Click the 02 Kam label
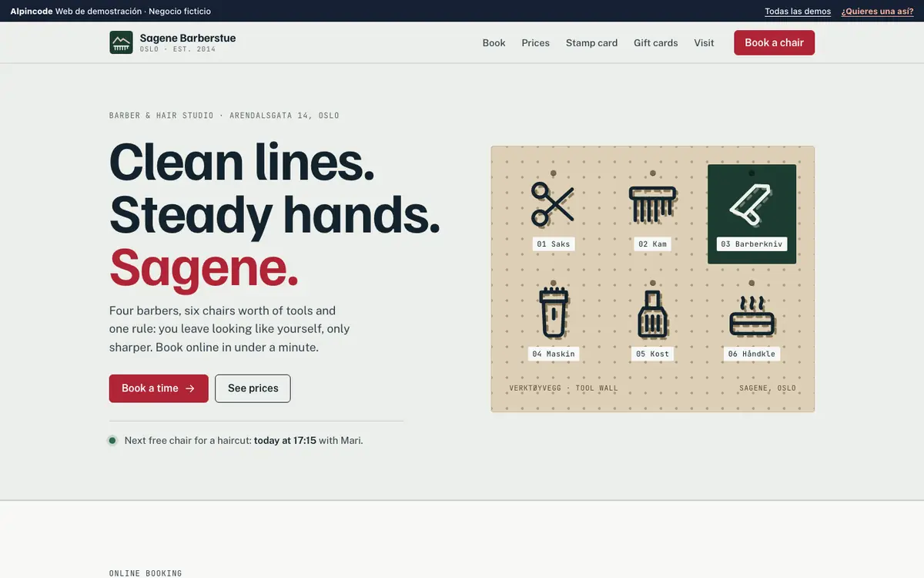The height and width of the screenshot is (578, 924). point(652,244)
